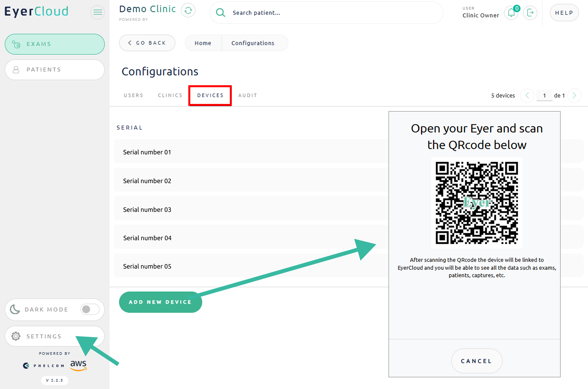This screenshot has height=389, width=588.
Task: Open the Audit tab
Action: (248, 95)
